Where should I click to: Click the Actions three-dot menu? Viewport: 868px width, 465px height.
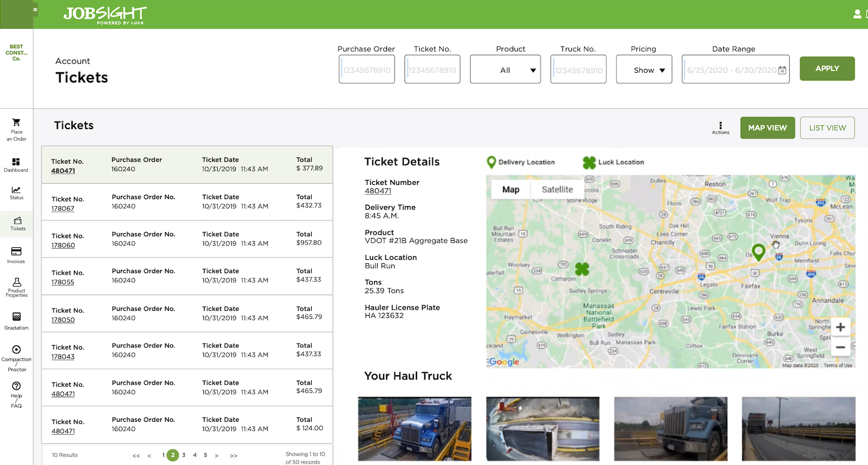click(720, 126)
